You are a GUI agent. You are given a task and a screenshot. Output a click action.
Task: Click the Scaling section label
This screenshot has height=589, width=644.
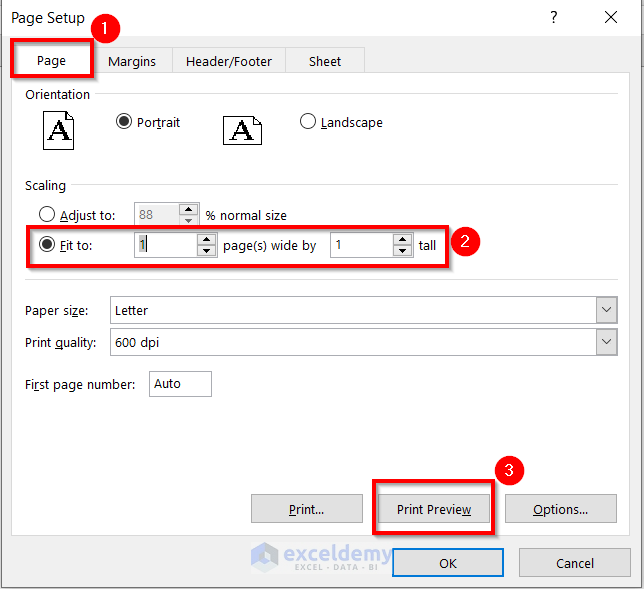pyautogui.click(x=45, y=185)
